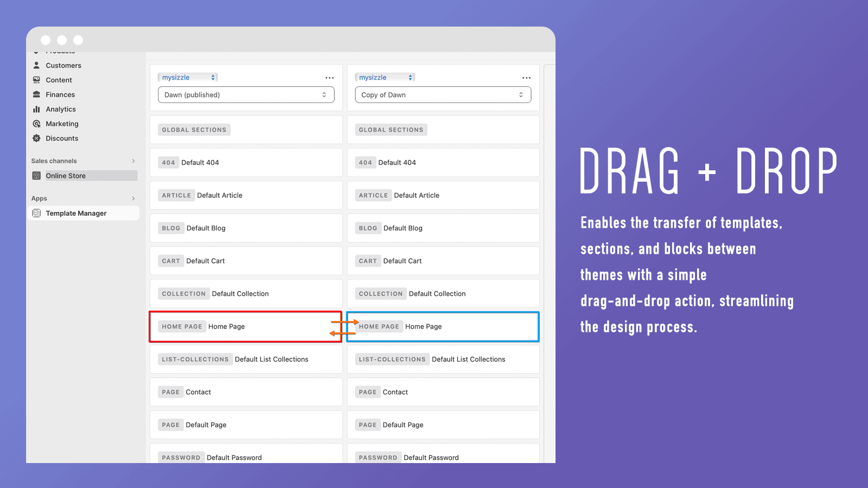The image size is (868, 488).
Task: Click the Customers person icon
Action: click(x=36, y=65)
